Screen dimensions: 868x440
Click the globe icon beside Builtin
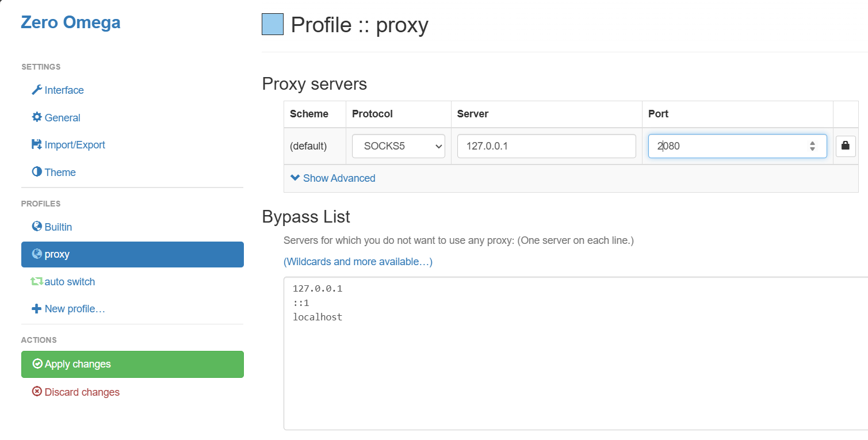click(37, 227)
